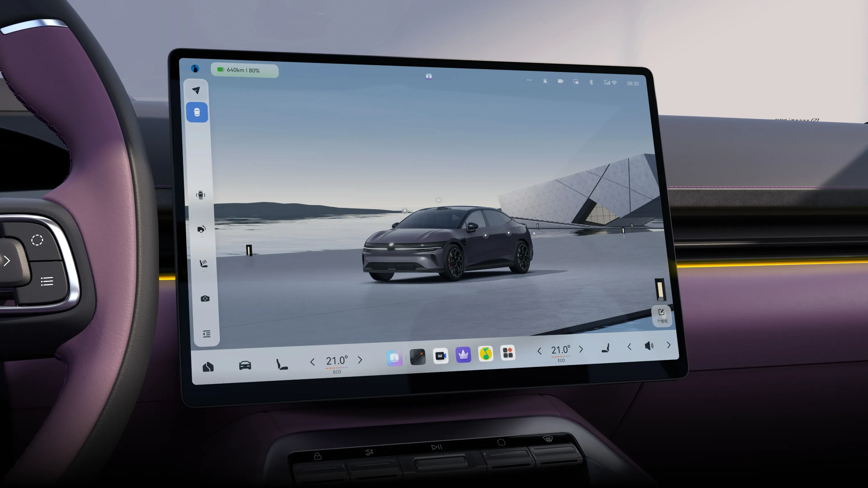Tap the console door lock button
Screen dimensions: 868x488
coord(318,456)
